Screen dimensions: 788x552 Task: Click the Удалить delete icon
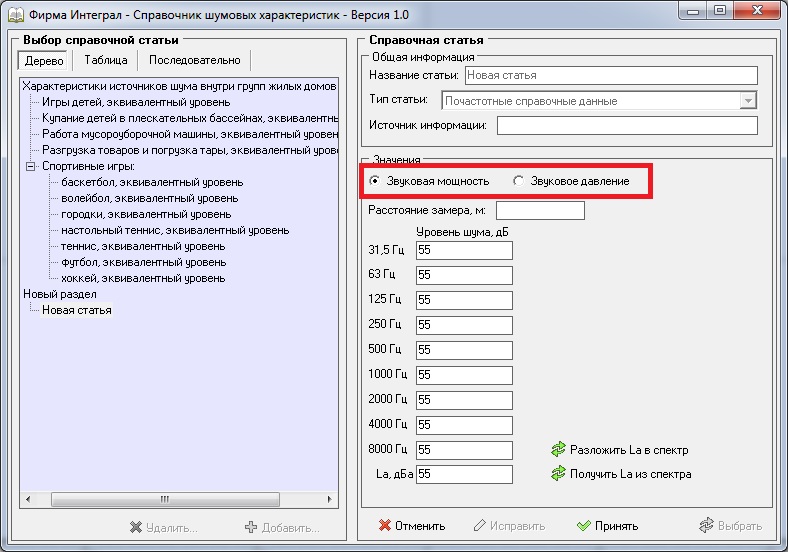tap(137, 527)
